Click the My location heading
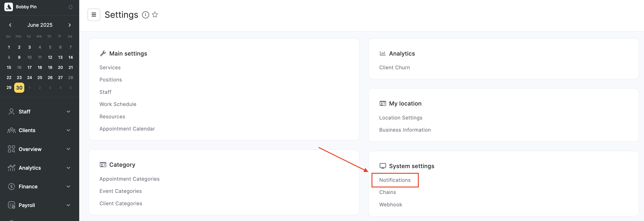The image size is (644, 221). 405,104
